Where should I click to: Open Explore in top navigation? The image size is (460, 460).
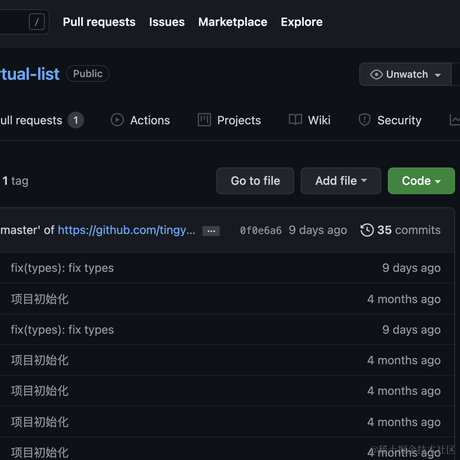coord(302,22)
